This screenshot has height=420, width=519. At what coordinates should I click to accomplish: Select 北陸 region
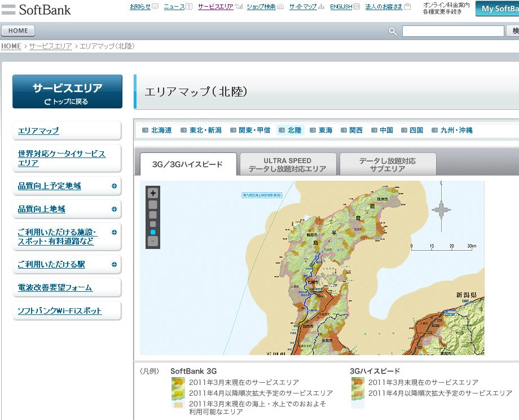tap(291, 130)
